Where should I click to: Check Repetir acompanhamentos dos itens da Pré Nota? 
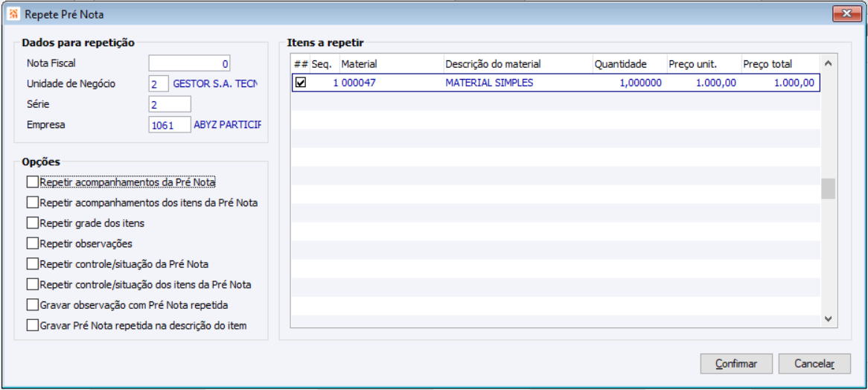click(x=33, y=202)
